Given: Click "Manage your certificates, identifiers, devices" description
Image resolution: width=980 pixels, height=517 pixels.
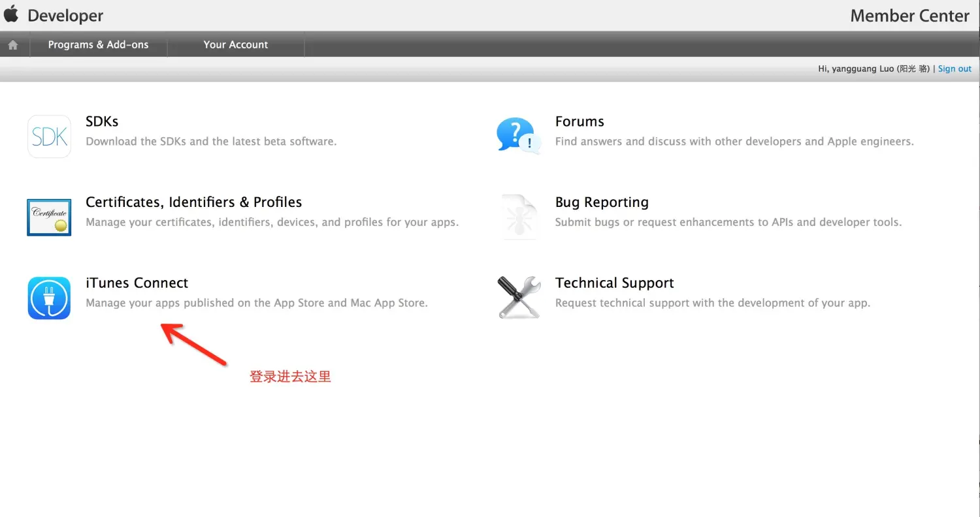Looking at the screenshot, I should 272,222.
